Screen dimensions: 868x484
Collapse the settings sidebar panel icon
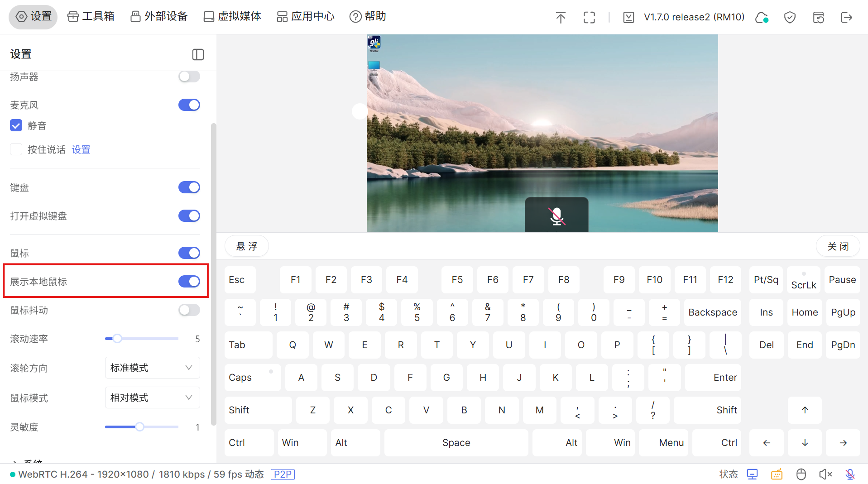[198, 54]
